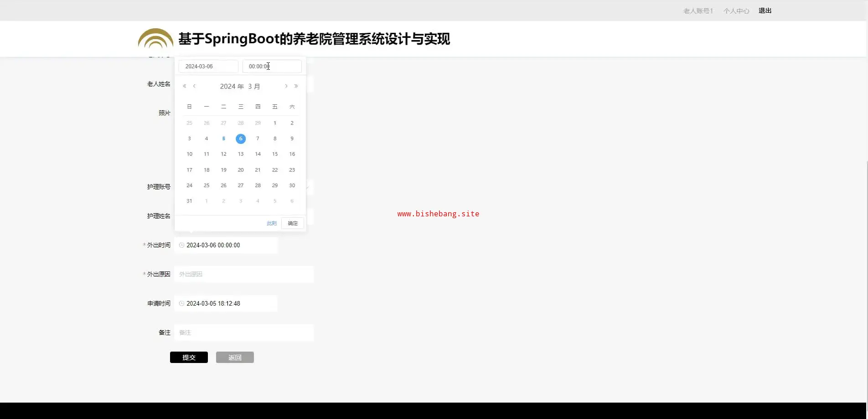Jump to next year in calendar
The height and width of the screenshot is (419, 868).
click(296, 86)
